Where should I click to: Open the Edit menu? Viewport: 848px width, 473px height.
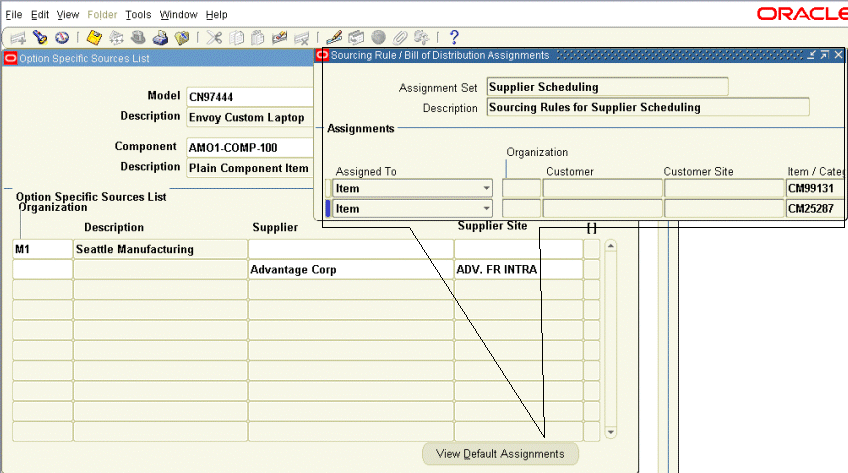point(40,15)
